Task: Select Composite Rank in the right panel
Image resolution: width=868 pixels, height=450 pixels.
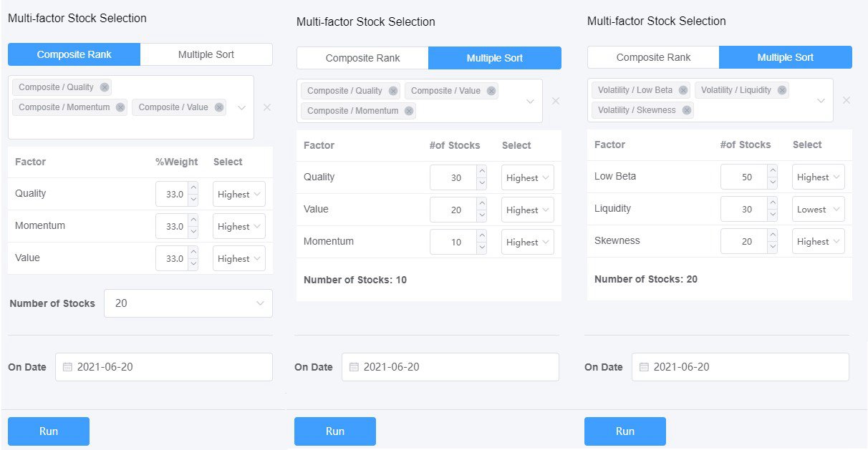Action: pos(653,57)
